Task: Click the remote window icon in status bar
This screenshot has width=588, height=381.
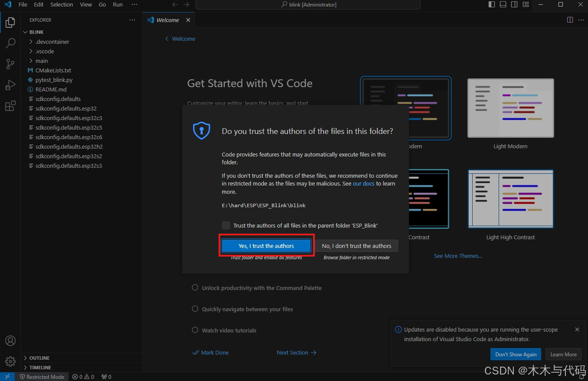Action: coord(7,377)
